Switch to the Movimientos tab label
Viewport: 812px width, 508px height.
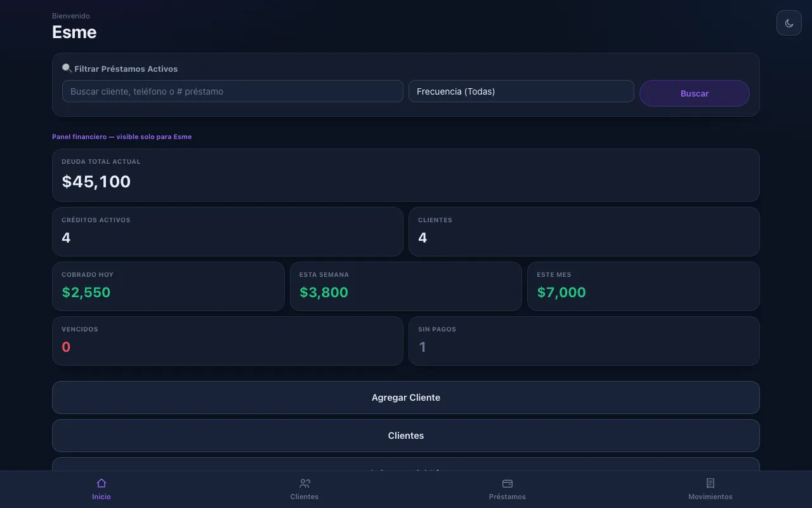coord(710,497)
